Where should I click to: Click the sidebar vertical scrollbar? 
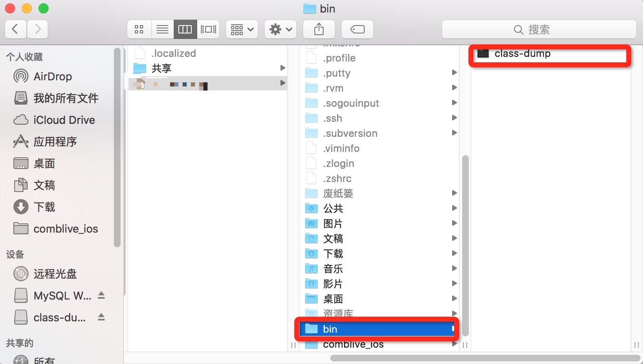tap(117, 147)
